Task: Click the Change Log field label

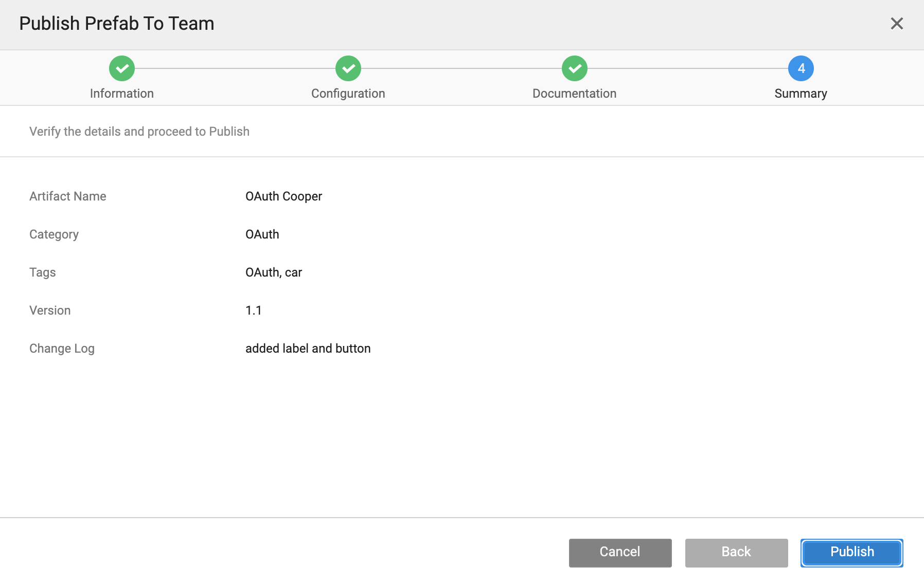Action: tap(62, 349)
